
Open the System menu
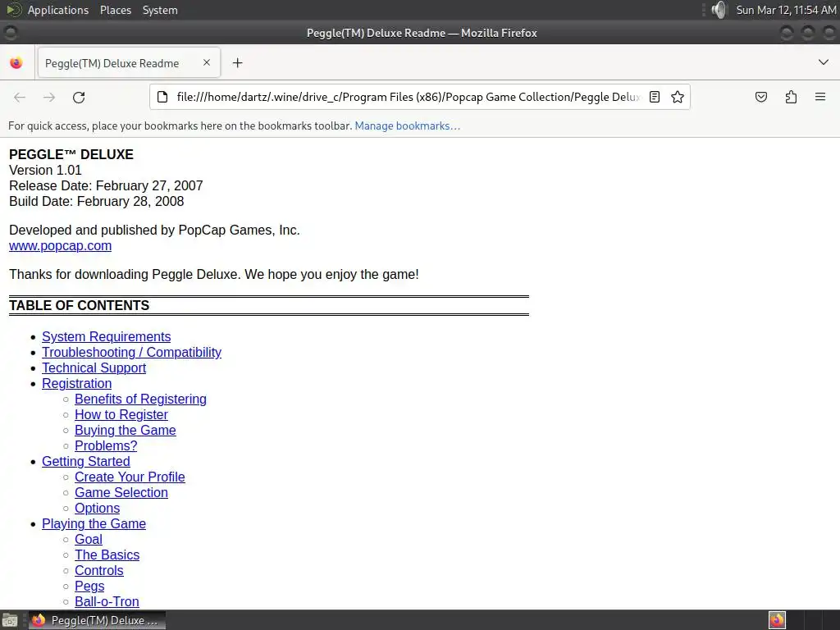pyautogui.click(x=160, y=10)
